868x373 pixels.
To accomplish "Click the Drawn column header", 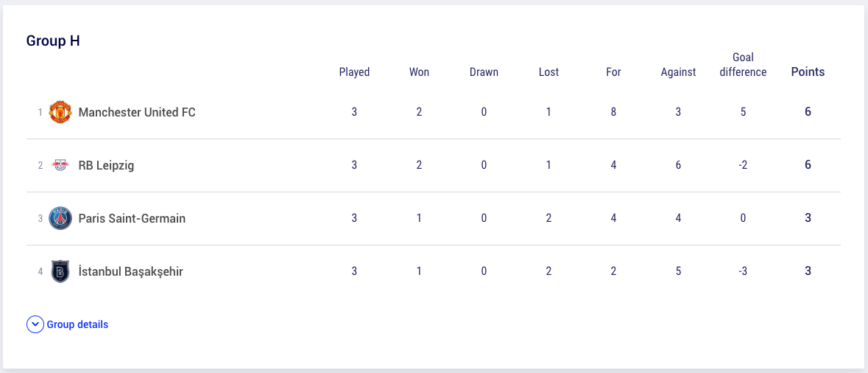I will point(484,72).
